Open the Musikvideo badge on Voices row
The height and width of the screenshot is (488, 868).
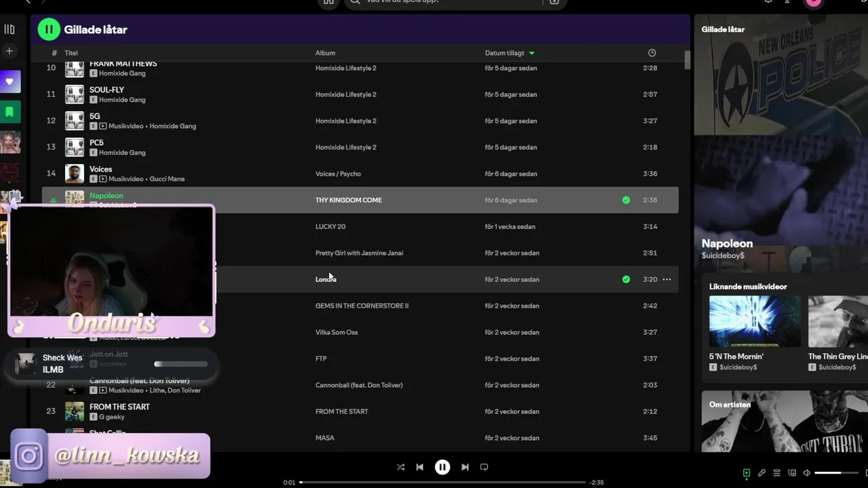click(x=121, y=179)
